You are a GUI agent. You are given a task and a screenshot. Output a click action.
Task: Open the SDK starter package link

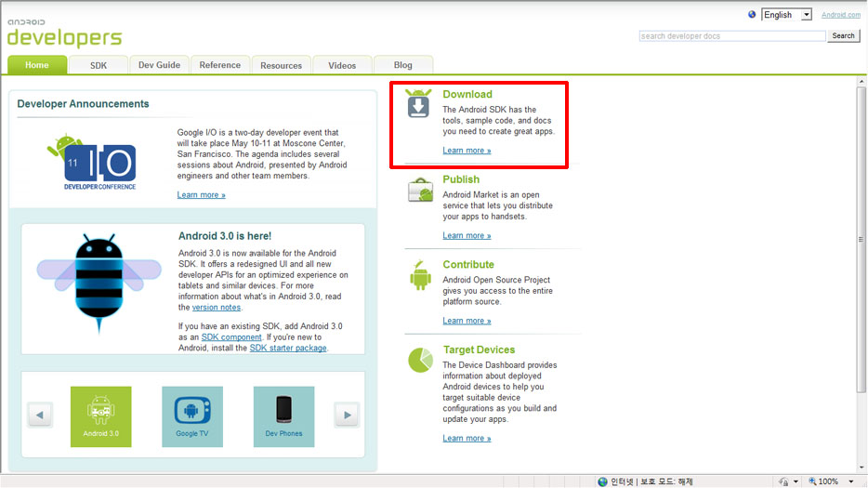pyautogui.click(x=288, y=348)
